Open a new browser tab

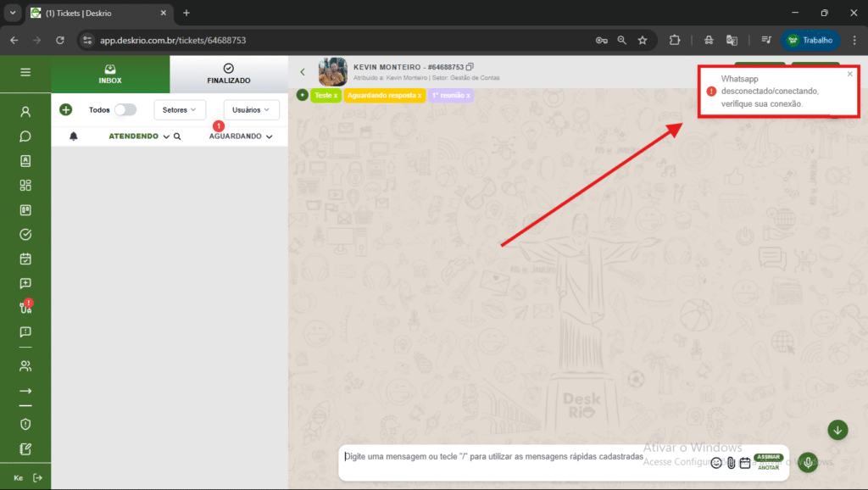tap(186, 13)
